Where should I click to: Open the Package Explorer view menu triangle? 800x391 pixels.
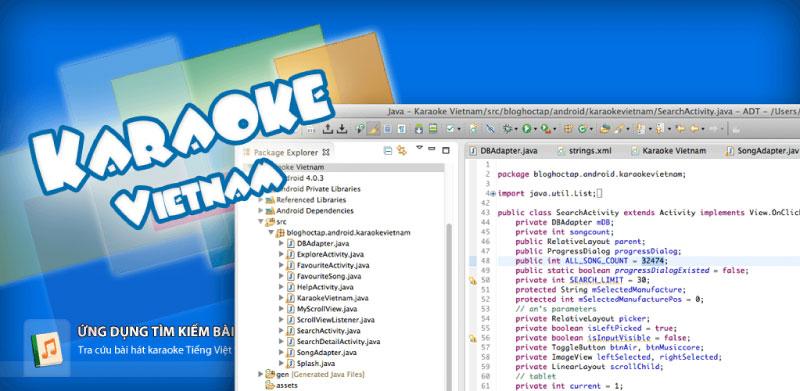tap(419, 148)
